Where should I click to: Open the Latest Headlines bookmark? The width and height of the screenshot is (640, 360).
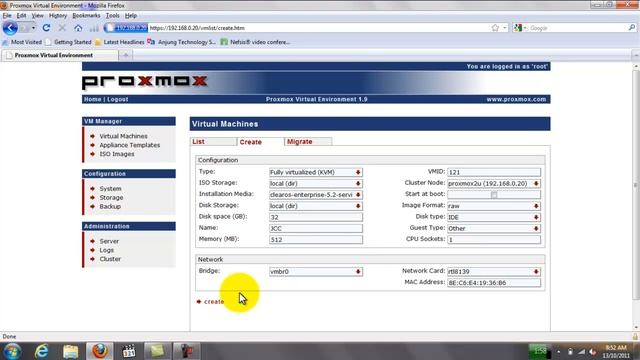[120, 42]
